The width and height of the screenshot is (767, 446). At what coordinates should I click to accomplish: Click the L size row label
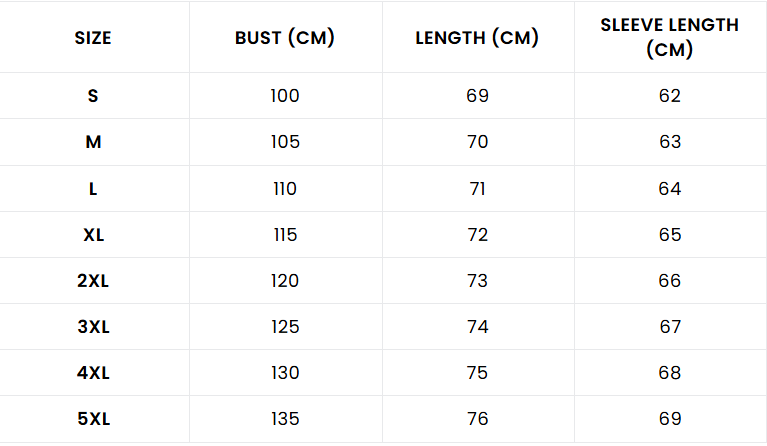[93, 188]
